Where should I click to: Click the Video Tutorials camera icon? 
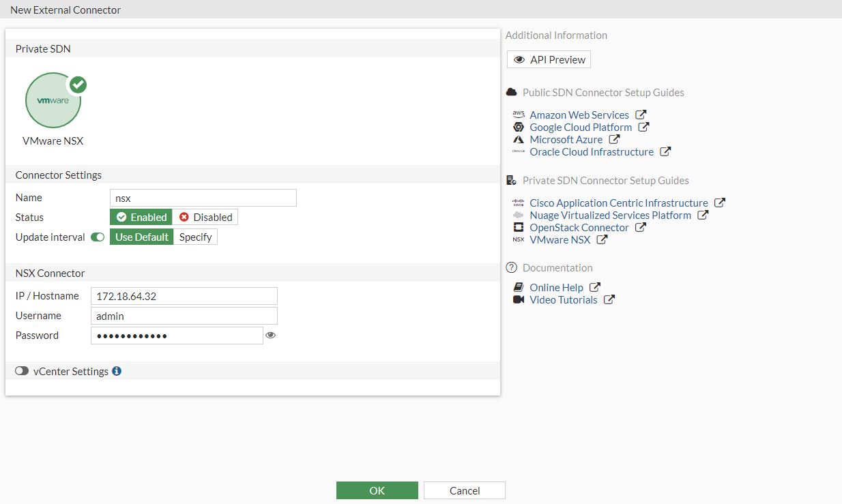pos(519,299)
